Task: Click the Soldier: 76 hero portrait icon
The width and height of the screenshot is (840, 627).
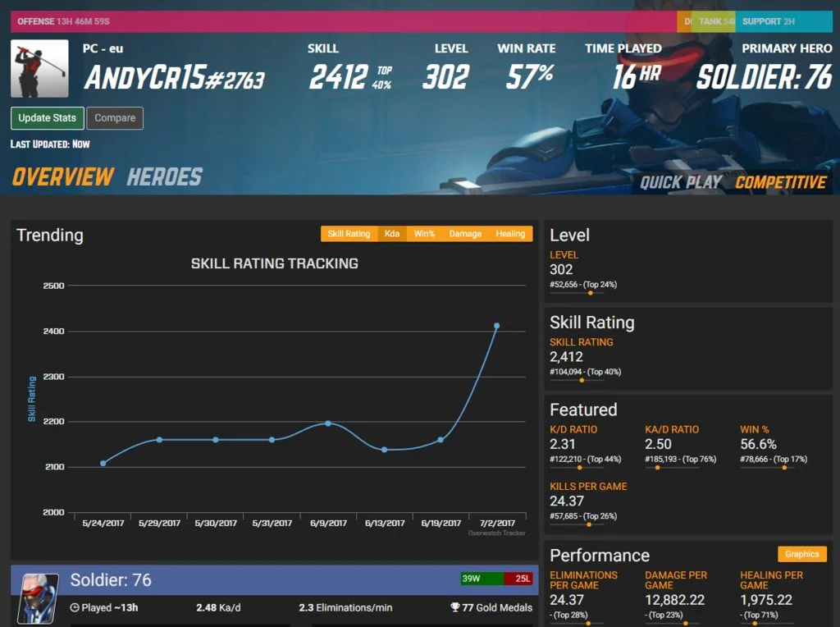Action: [38, 598]
